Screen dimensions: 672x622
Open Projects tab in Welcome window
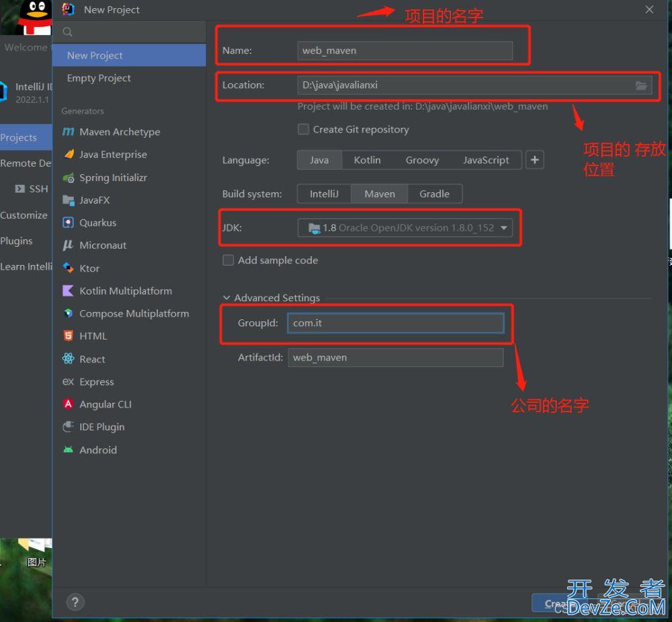(x=26, y=137)
